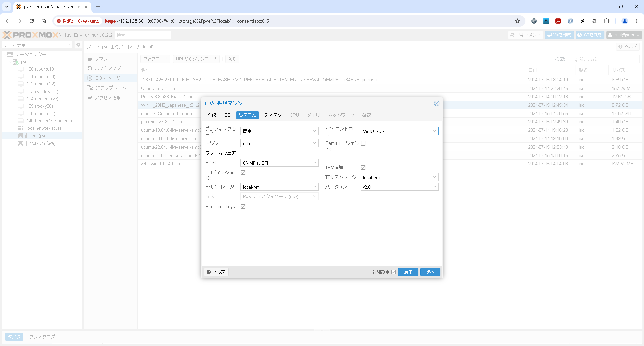The width and height of the screenshot is (644, 346).
Task: Open the Chrome three-dot menu
Action: pyautogui.click(x=637, y=21)
